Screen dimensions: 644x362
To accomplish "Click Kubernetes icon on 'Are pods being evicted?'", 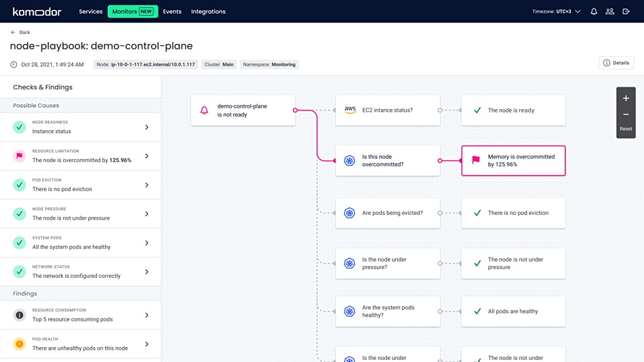I will pos(350,213).
